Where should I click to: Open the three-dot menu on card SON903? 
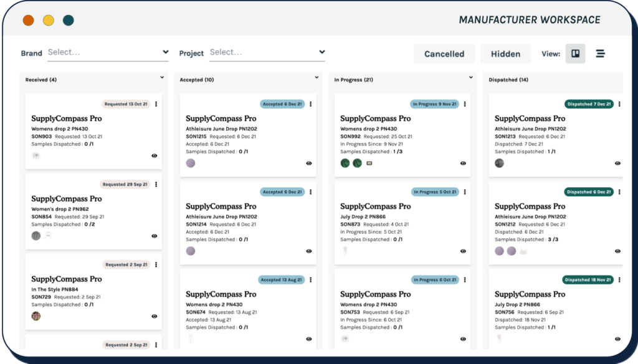click(x=156, y=104)
